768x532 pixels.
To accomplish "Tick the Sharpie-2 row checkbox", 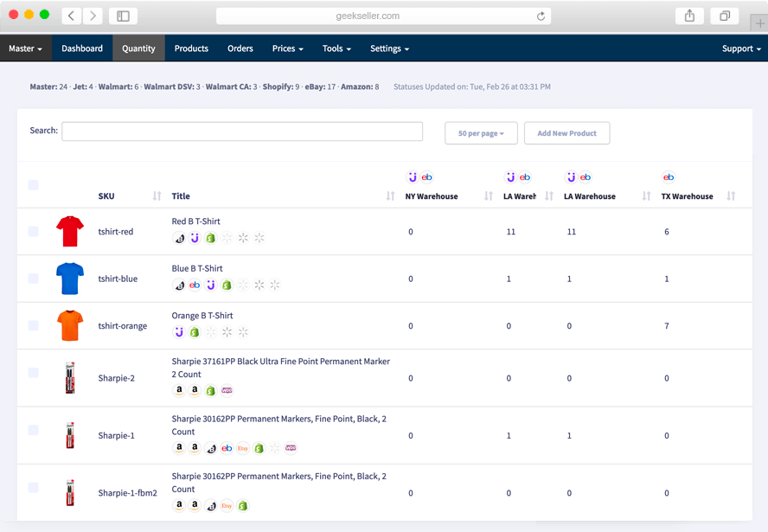I will tap(34, 373).
